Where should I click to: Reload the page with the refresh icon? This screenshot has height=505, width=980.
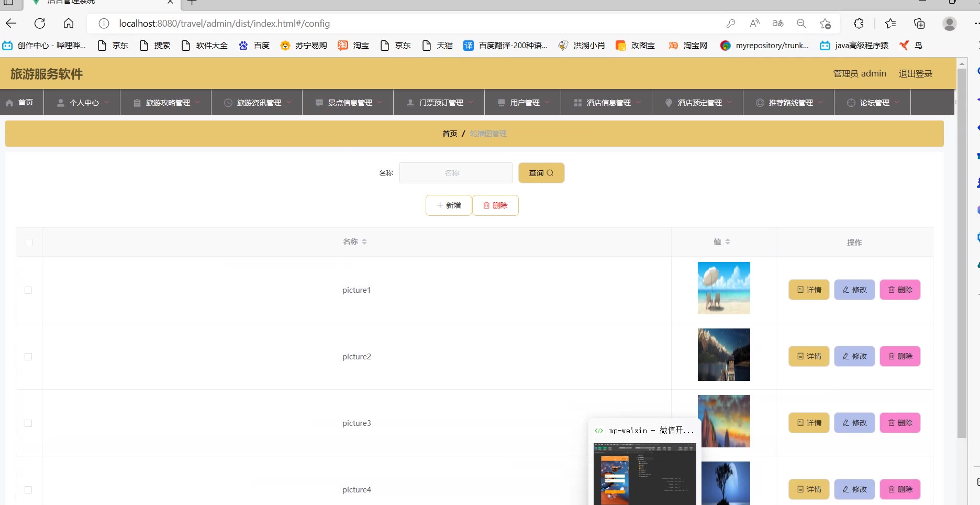pos(40,23)
